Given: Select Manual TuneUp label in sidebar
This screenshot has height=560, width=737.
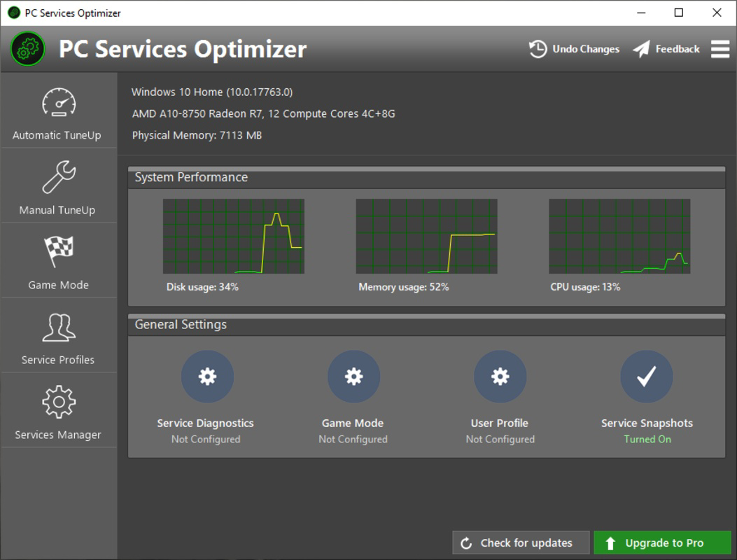Looking at the screenshot, I should (x=57, y=210).
